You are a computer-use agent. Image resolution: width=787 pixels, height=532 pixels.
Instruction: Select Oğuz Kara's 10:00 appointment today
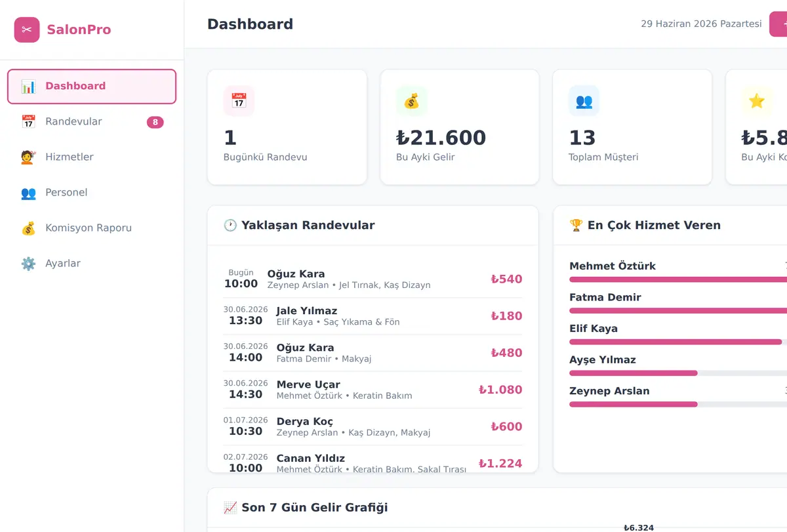[x=373, y=279]
